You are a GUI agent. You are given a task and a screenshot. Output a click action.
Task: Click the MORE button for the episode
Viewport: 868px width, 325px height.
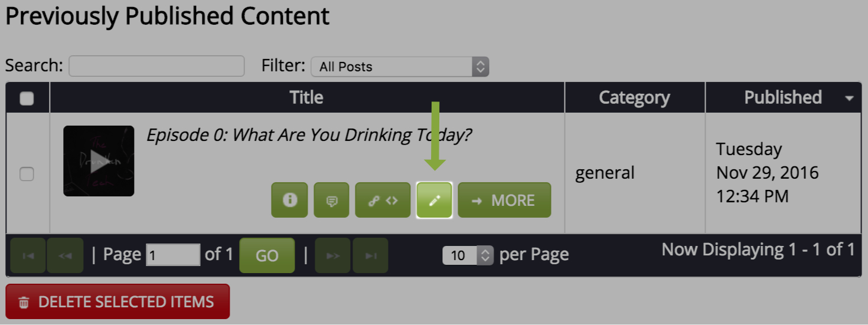[x=504, y=200]
